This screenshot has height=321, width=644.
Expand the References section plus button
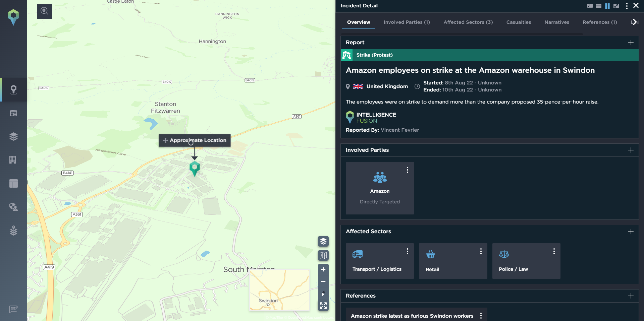[631, 296]
